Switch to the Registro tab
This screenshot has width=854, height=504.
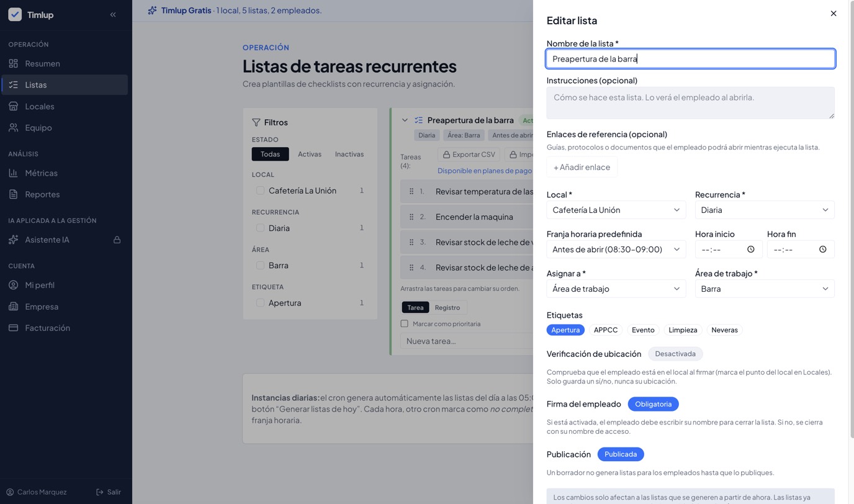click(447, 307)
